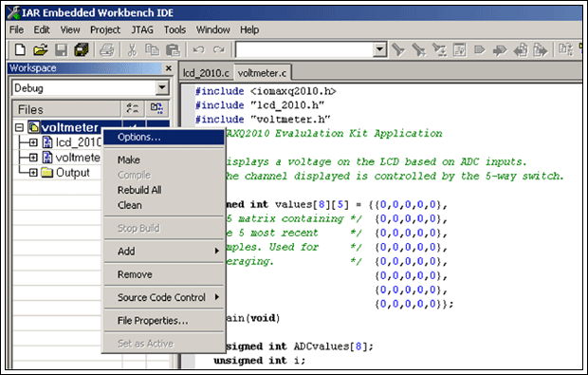Open the Project menu
This screenshot has height=375, width=588.
point(105,29)
